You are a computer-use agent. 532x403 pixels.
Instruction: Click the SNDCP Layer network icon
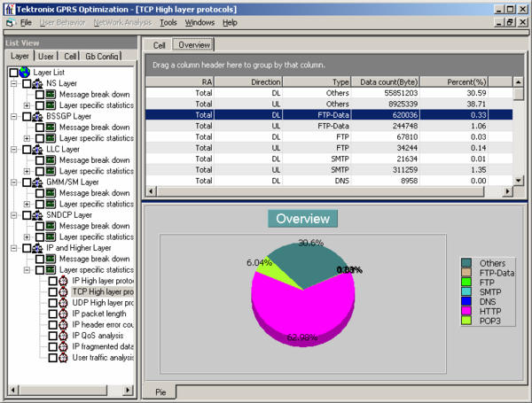tap(37, 215)
